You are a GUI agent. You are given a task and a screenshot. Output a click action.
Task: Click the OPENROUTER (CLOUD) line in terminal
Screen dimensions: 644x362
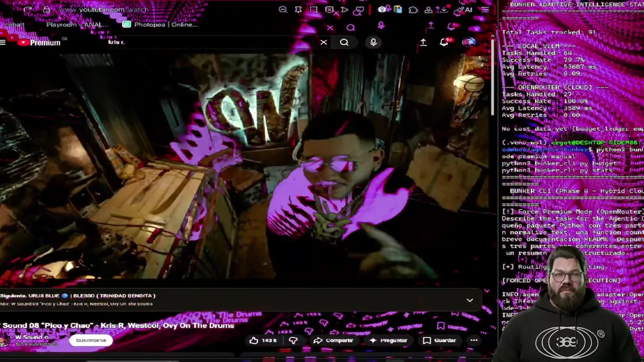click(x=555, y=87)
